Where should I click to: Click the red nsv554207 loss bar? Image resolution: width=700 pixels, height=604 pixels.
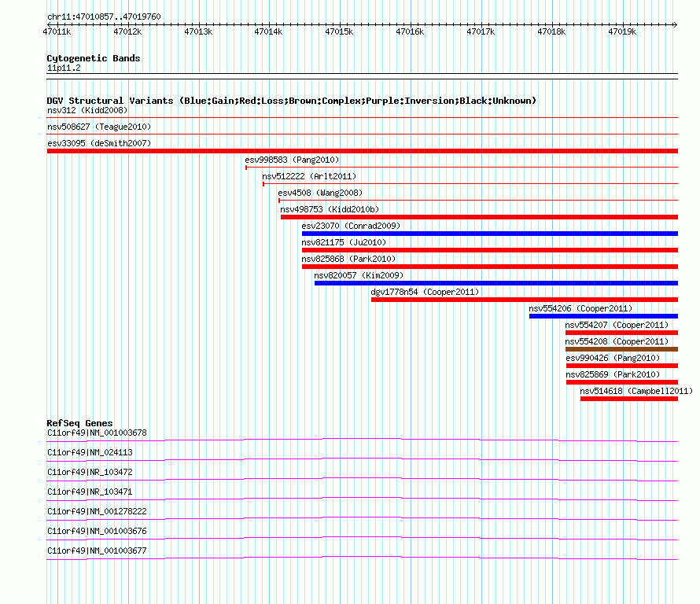(621, 333)
